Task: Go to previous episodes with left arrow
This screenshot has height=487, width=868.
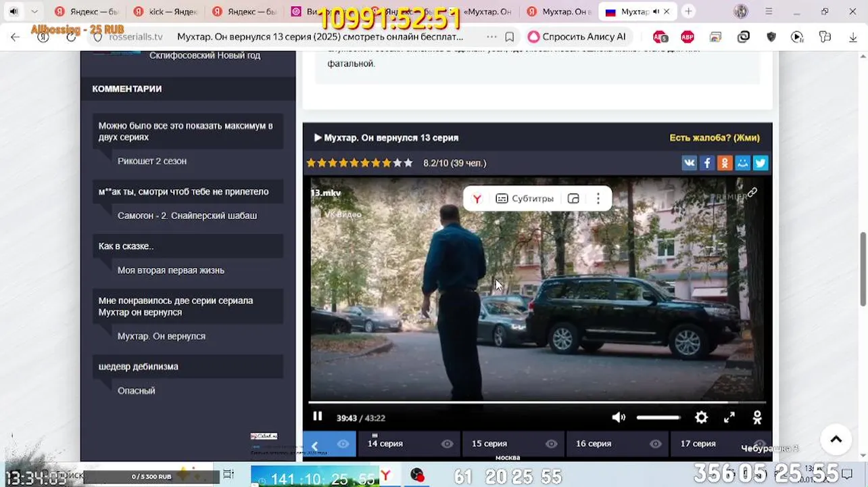Action: 315,445
